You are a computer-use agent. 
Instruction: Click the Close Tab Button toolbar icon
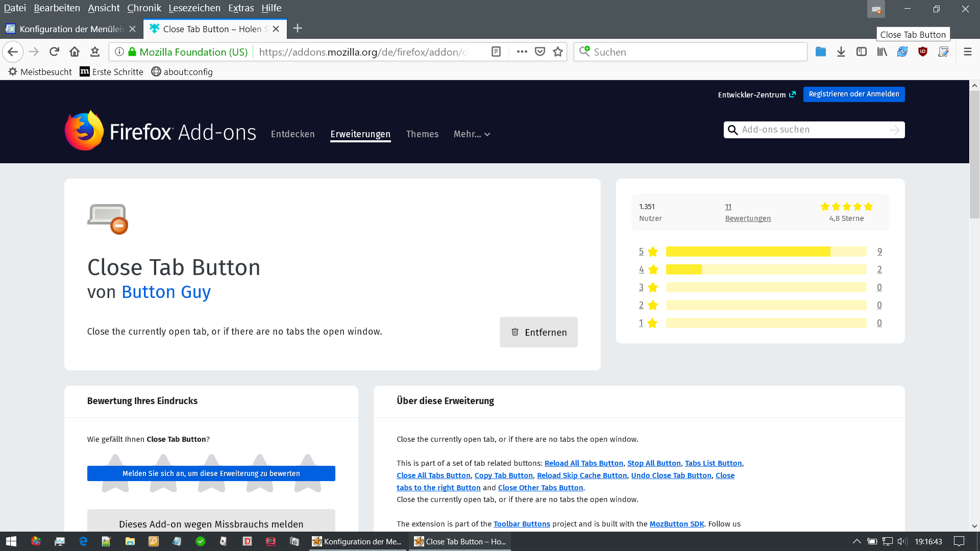point(876,9)
